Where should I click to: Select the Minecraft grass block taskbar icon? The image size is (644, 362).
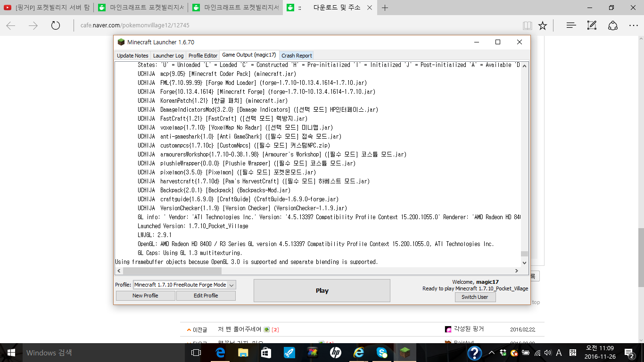point(405,353)
